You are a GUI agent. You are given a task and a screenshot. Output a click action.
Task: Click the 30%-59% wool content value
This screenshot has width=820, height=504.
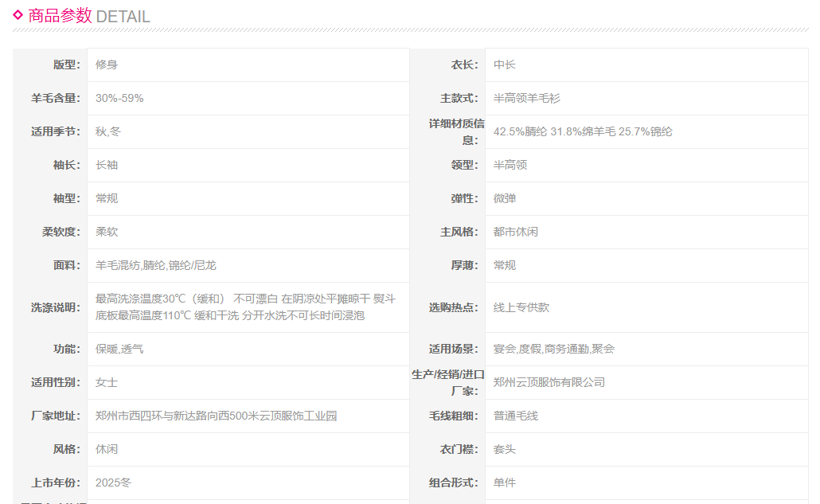[x=119, y=98]
